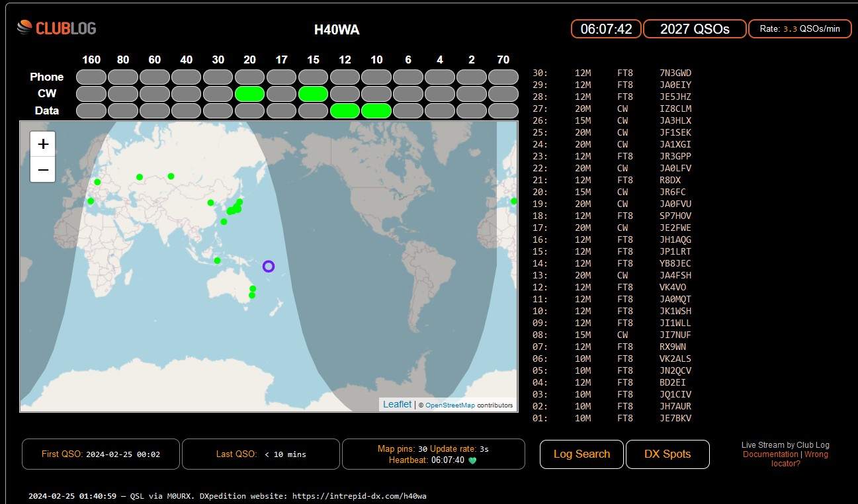Viewport: 858px width, 504px height.
Task: Open DX Spots
Action: pos(667,454)
